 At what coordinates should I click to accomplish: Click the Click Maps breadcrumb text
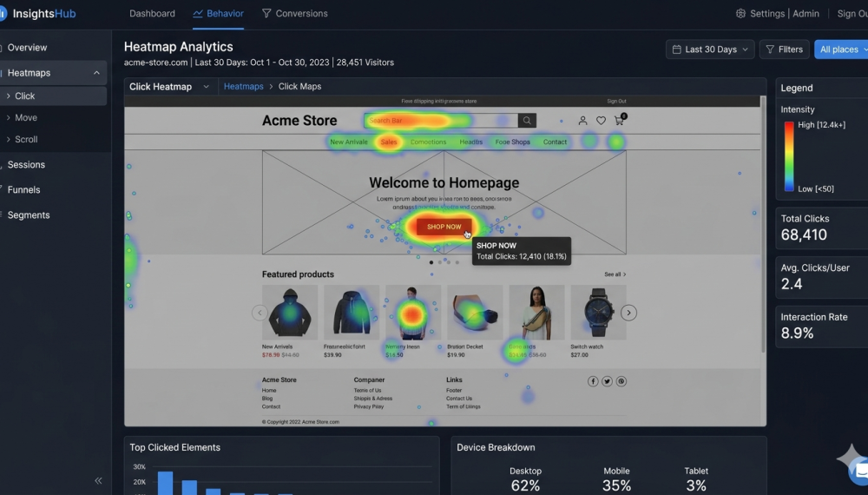pos(299,86)
